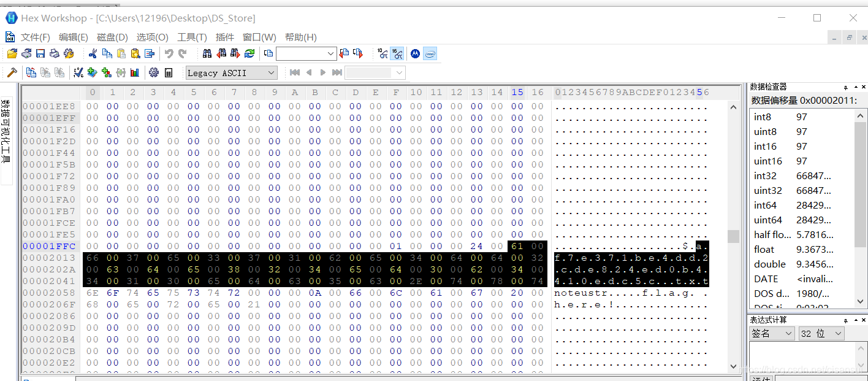Viewport: 868px width, 381px height.
Task: Click offset 00002058 in the address column
Action: coord(49,293)
